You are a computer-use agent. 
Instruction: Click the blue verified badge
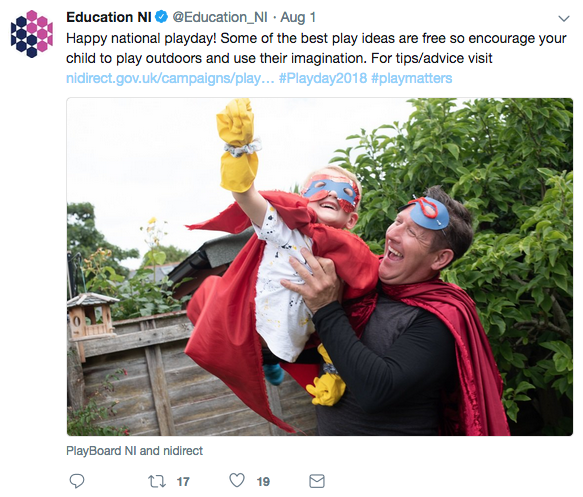pyautogui.click(x=161, y=17)
